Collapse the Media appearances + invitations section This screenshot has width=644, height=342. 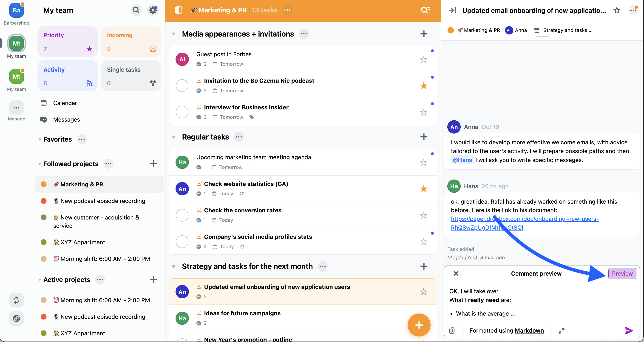point(173,34)
